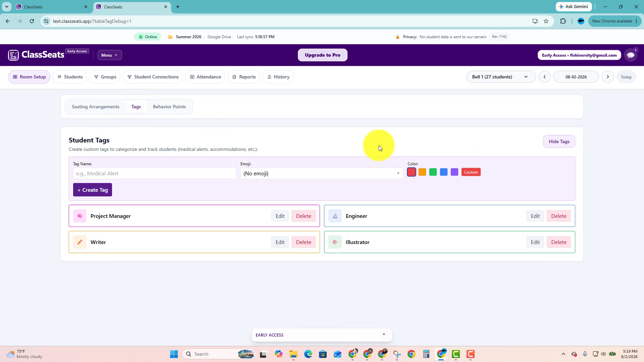Open the chat notifications bubble icon
Image resolution: width=644 pixels, height=362 pixels.
tap(631, 55)
